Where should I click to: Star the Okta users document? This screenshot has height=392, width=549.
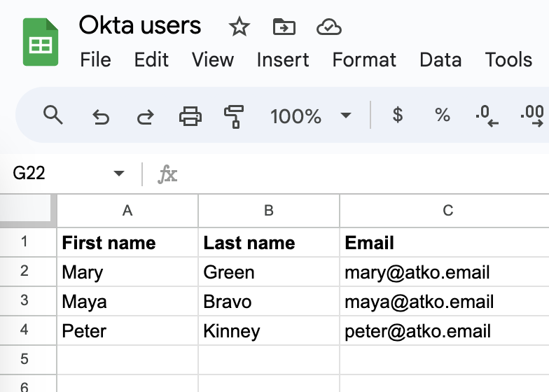tap(239, 27)
